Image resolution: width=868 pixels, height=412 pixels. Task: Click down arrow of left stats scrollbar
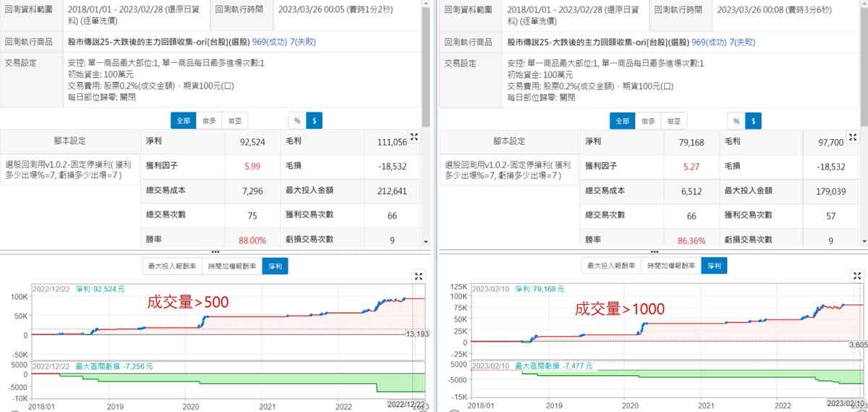(426, 243)
